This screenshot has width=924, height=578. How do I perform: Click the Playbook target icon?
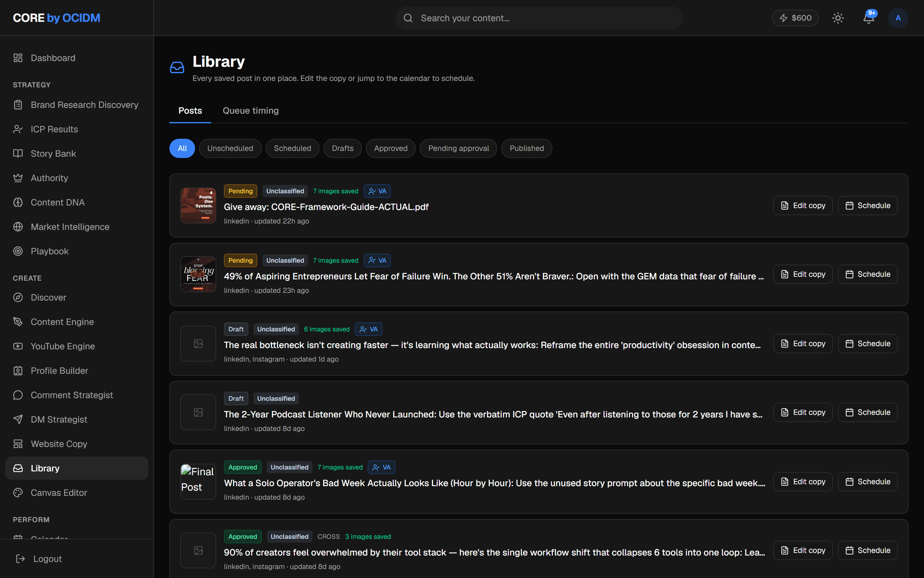pyautogui.click(x=18, y=251)
